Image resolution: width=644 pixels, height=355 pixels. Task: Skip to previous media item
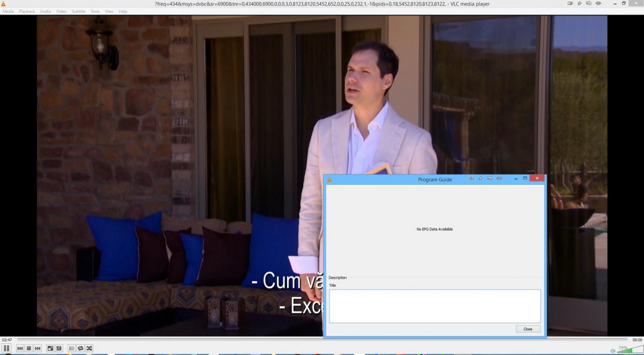(20, 349)
